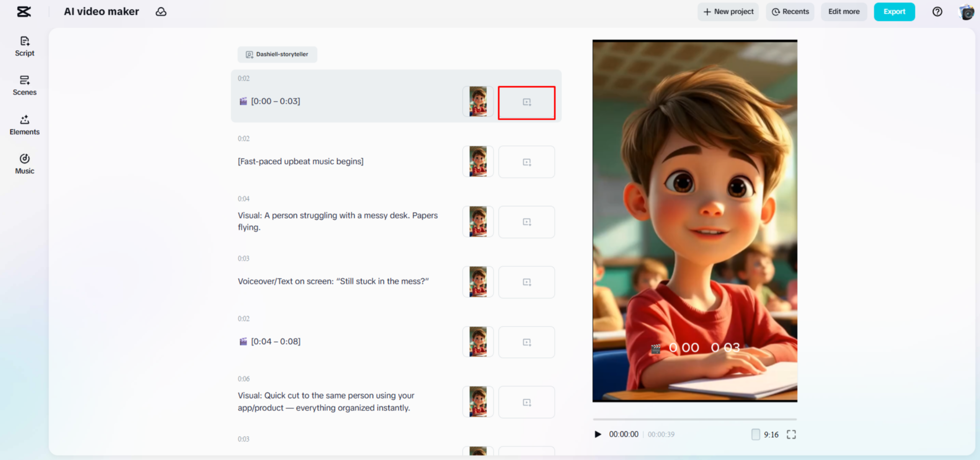Add a video clip to the messy desk scene
The height and width of the screenshot is (460, 980).
[x=526, y=222]
